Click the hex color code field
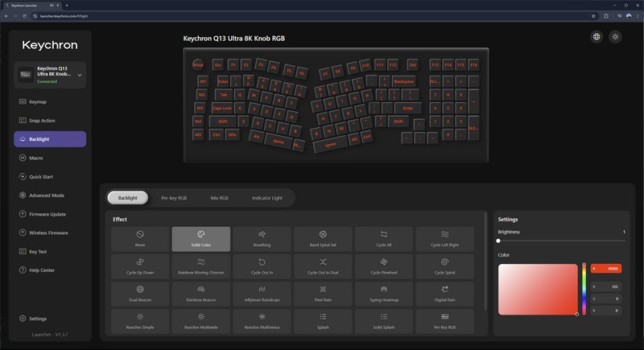Viewport: 644px width, 350px height. click(x=606, y=269)
